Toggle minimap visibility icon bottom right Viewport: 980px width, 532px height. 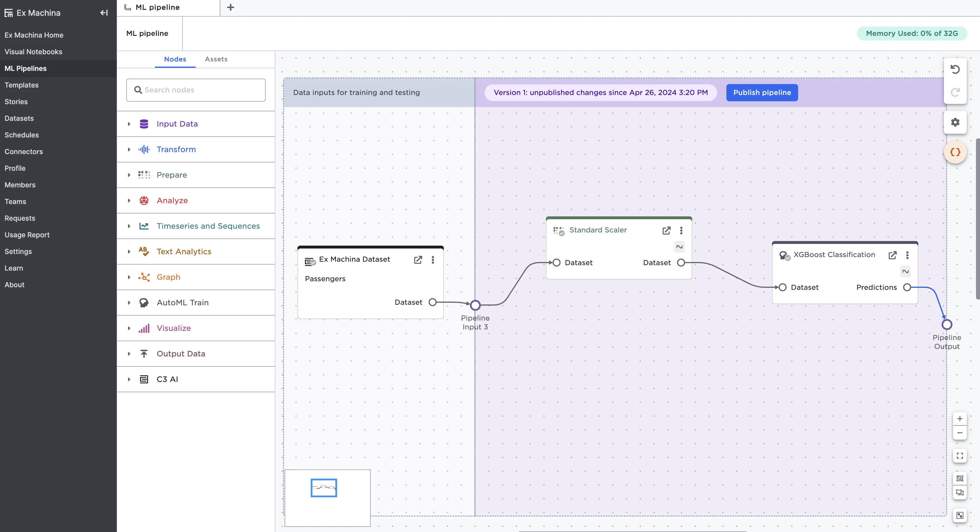[959, 515]
